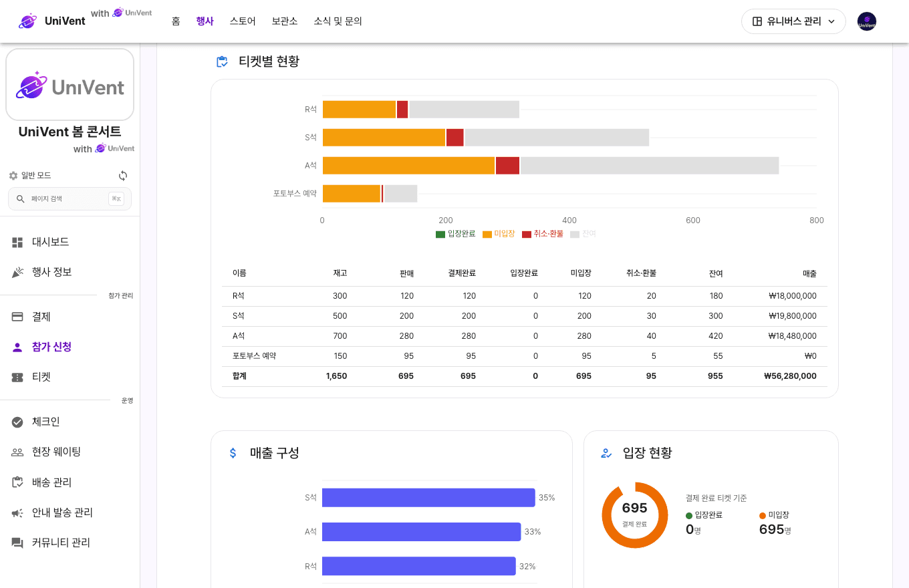909x588 pixels.
Task: Click the 합계 total row label
Action: [239, 376]
